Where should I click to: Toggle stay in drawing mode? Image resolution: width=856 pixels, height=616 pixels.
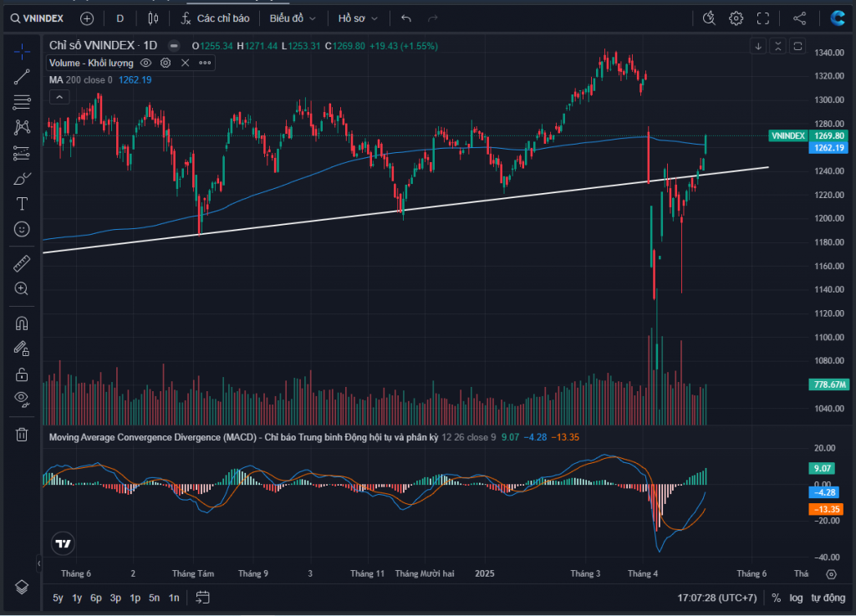(22, 349)
